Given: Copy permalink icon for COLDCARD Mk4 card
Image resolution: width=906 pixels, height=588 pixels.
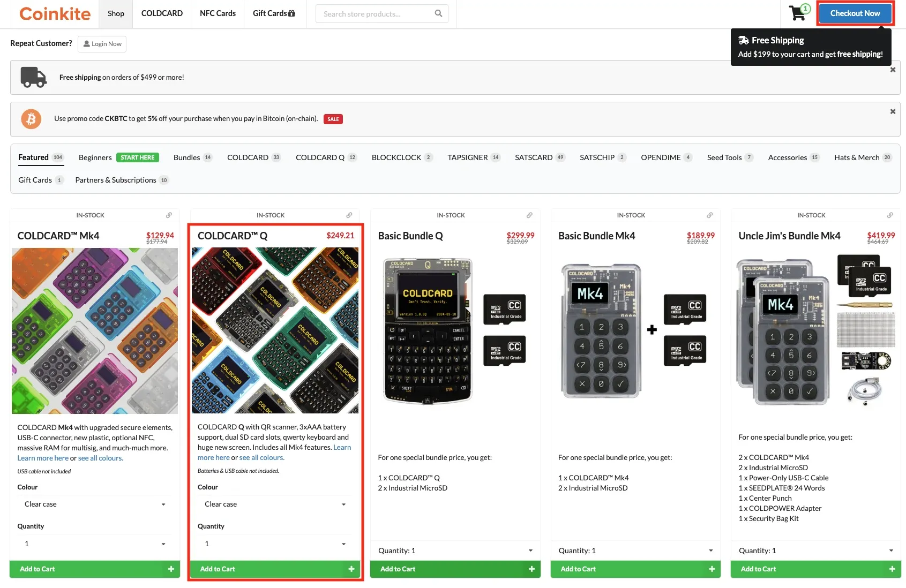Looking at the screenshot, I should (x=169, y=215).
